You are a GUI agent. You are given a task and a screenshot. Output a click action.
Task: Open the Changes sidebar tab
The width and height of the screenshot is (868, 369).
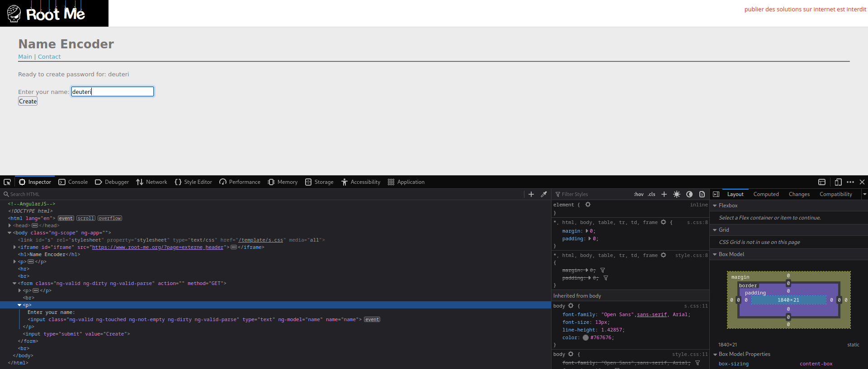coord(799,194)
